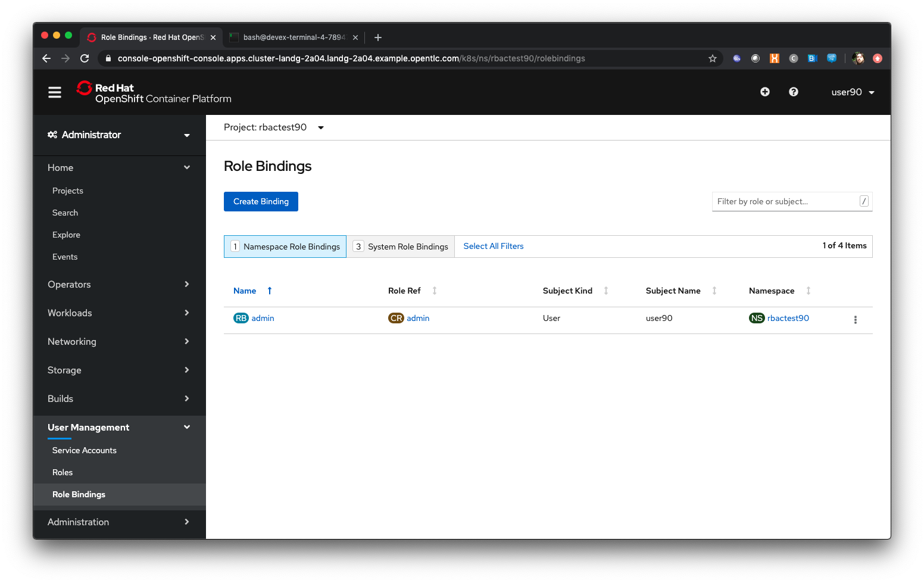Open the Administrator perspective switcher
The image size is (924, 583).
click(x=119, y=135)
